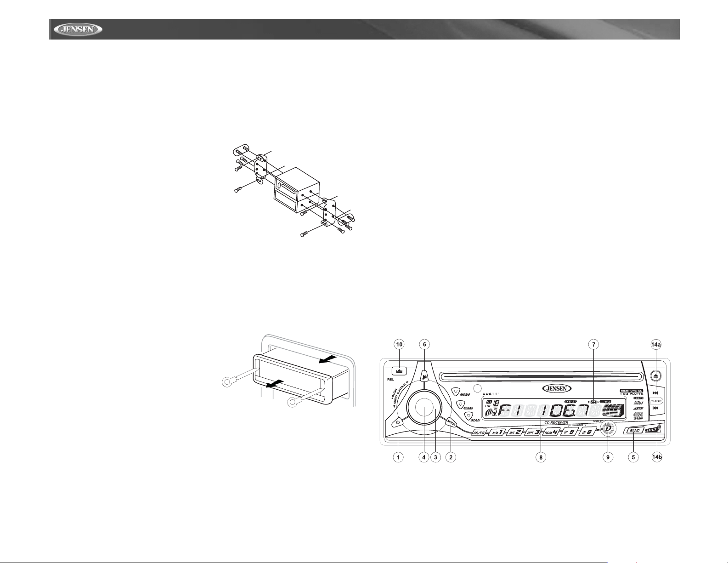The image size is (728, 563).
Task: Click the CD RECEIVER text below display
Action: [556, 422]
